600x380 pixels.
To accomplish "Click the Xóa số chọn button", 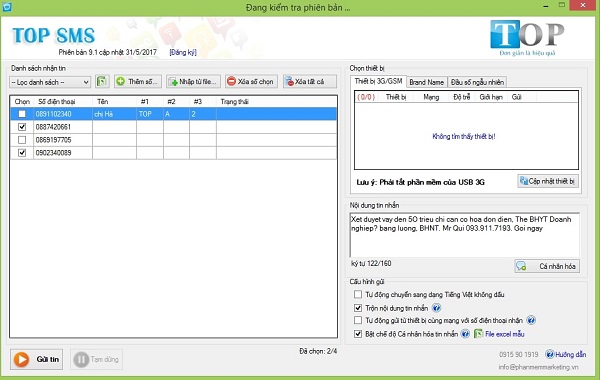I will 251,82.
